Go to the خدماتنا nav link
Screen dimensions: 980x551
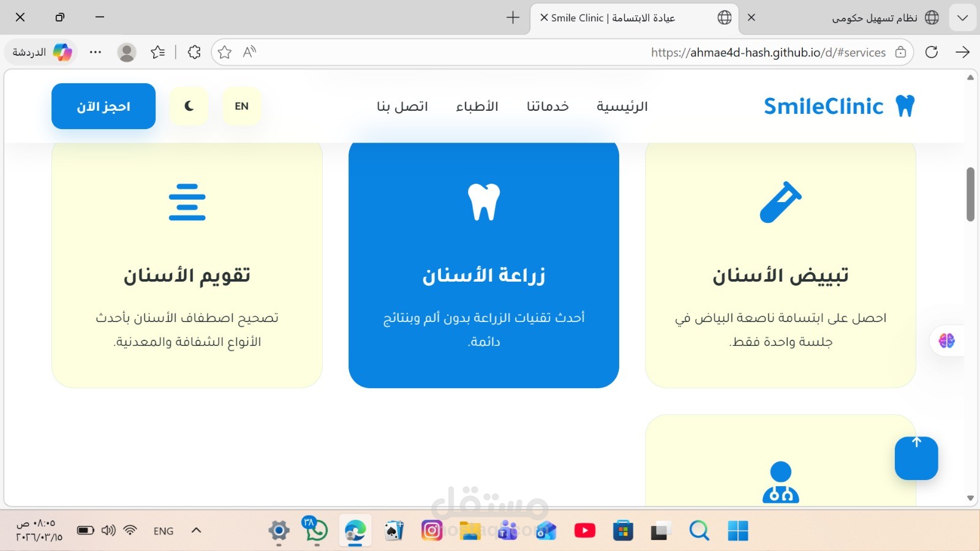(548, 107)
